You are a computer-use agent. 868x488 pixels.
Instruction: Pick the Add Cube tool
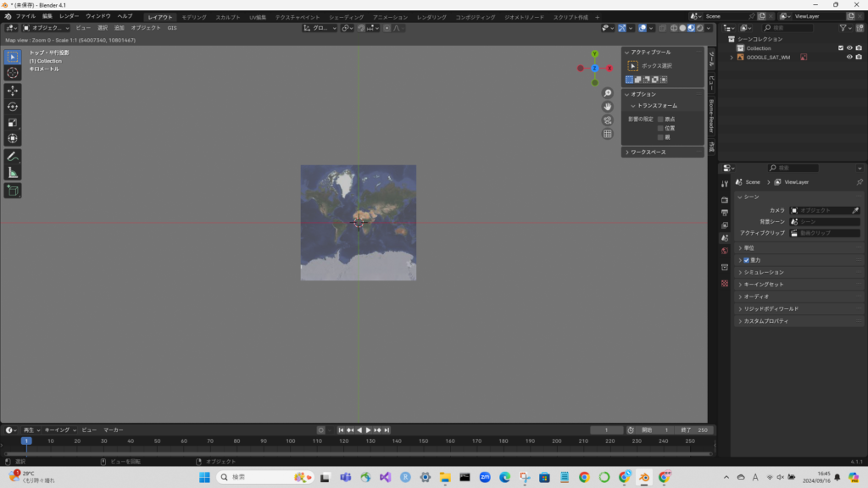13,191
